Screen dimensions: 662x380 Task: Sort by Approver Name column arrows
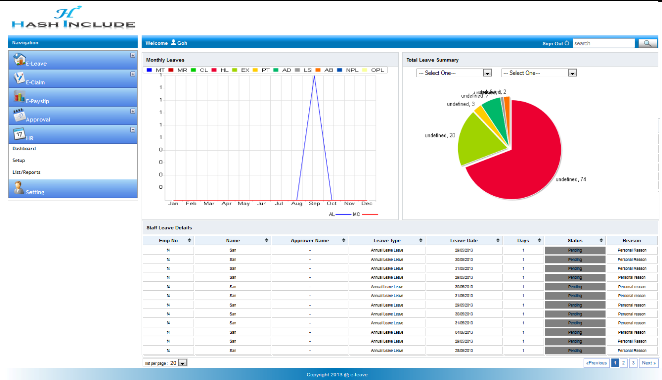tap(343, 240)
